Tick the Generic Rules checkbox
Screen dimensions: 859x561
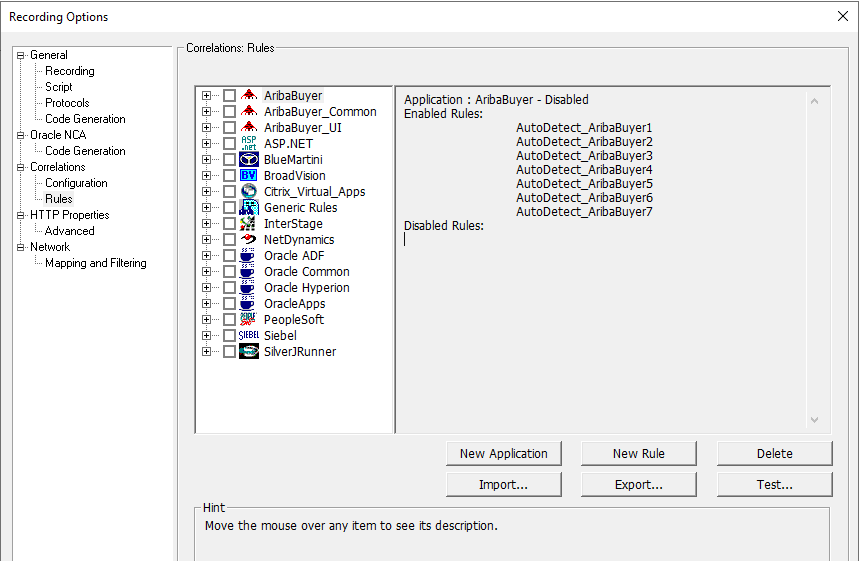point(229,208)
